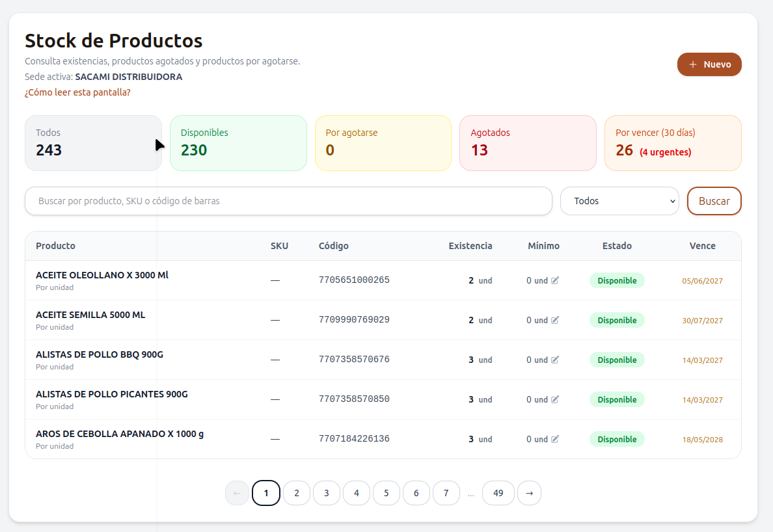Image resolution: width=773 pixels, height=532 pixels.
Task: Click barcode 7709990769029
Action: [x=354, y=320]
